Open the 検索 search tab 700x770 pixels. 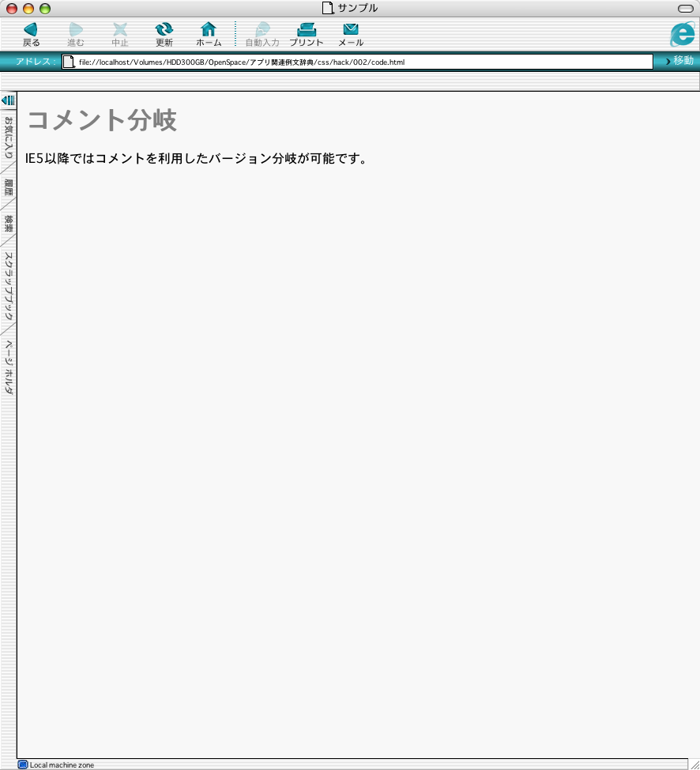[x=9, y=224]
